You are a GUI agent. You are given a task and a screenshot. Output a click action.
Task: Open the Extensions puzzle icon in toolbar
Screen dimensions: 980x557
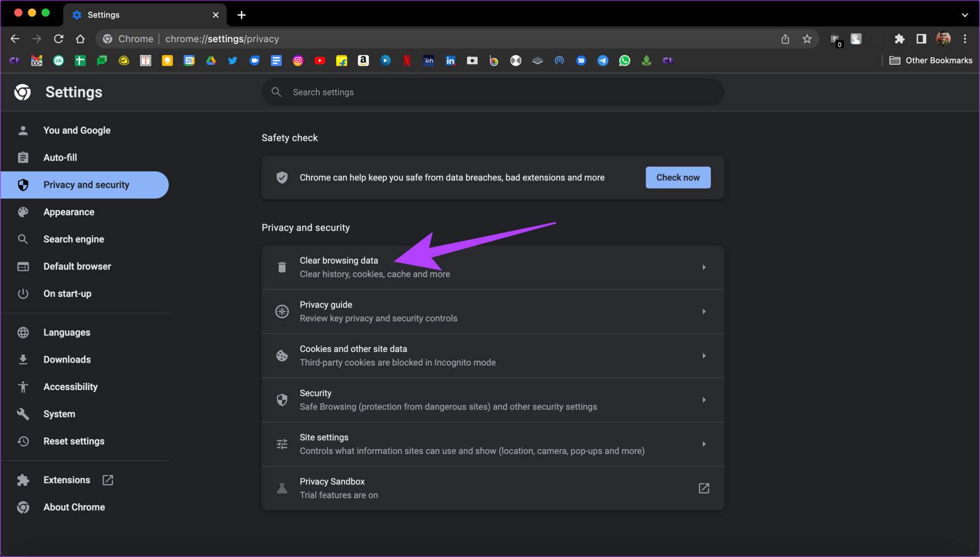tap(899, 39)
